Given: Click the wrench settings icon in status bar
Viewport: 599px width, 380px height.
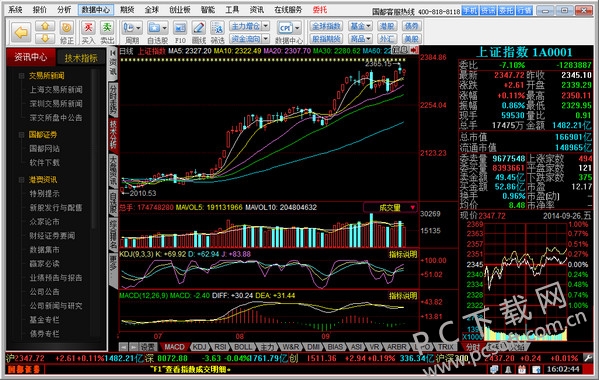Looking at the screenshot, I should 588,358.
